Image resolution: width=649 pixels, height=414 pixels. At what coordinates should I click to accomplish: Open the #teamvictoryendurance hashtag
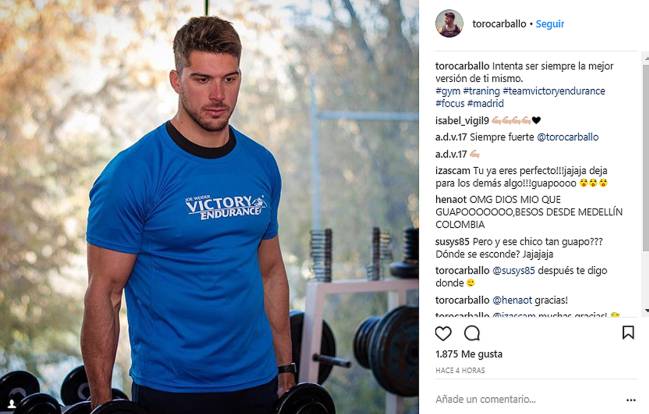(x=554, y=91)
